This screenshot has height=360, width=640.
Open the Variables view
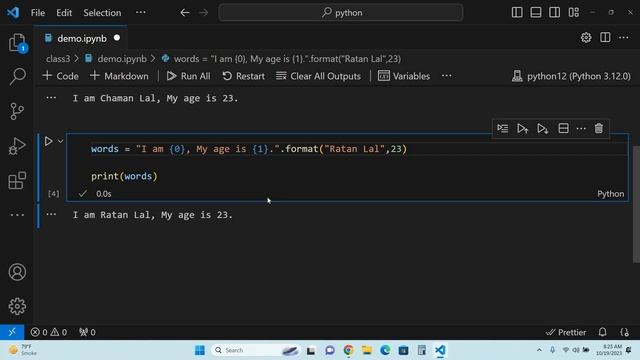pyautogui.click(x=404, y=76)
